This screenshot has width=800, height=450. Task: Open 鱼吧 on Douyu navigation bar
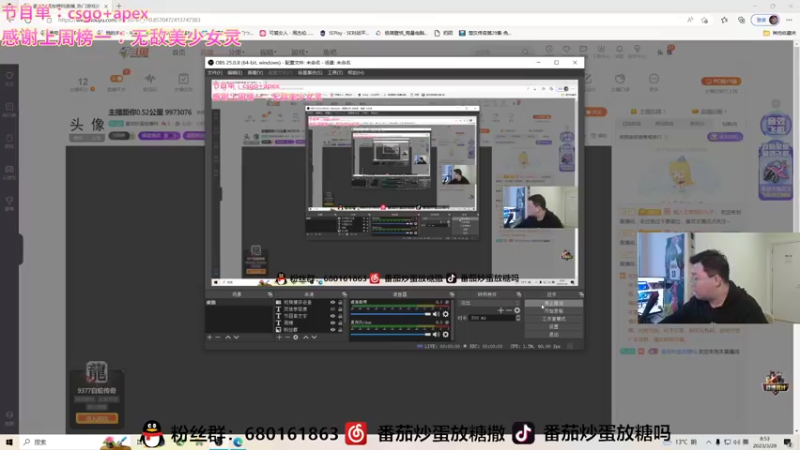coord(330,53)
